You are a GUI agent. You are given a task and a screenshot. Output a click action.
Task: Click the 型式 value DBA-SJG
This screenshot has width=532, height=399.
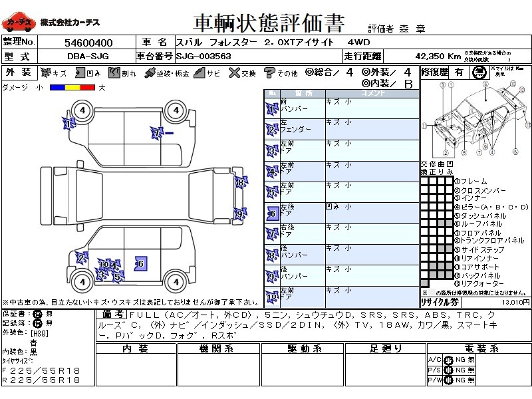(x=88, y=57)
